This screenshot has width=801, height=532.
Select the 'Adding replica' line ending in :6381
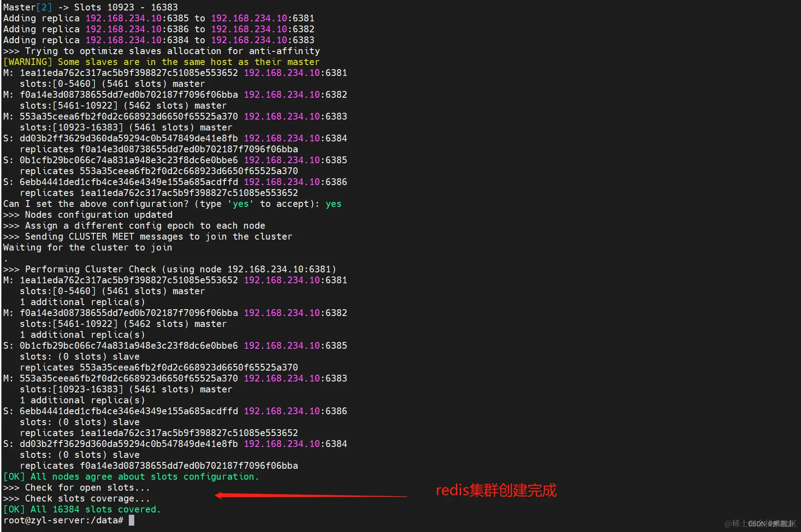tap(159, 18)
